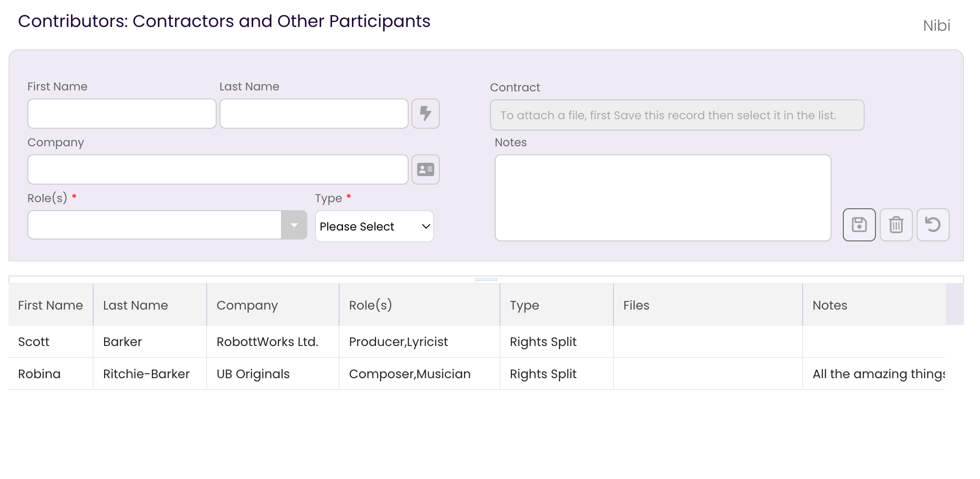Click the UB Originals company cell

tap(273, 374)
